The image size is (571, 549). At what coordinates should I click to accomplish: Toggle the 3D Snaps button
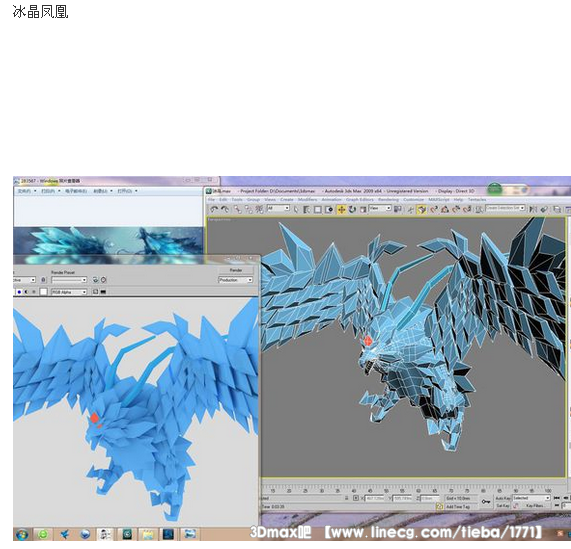click(434, 209)
